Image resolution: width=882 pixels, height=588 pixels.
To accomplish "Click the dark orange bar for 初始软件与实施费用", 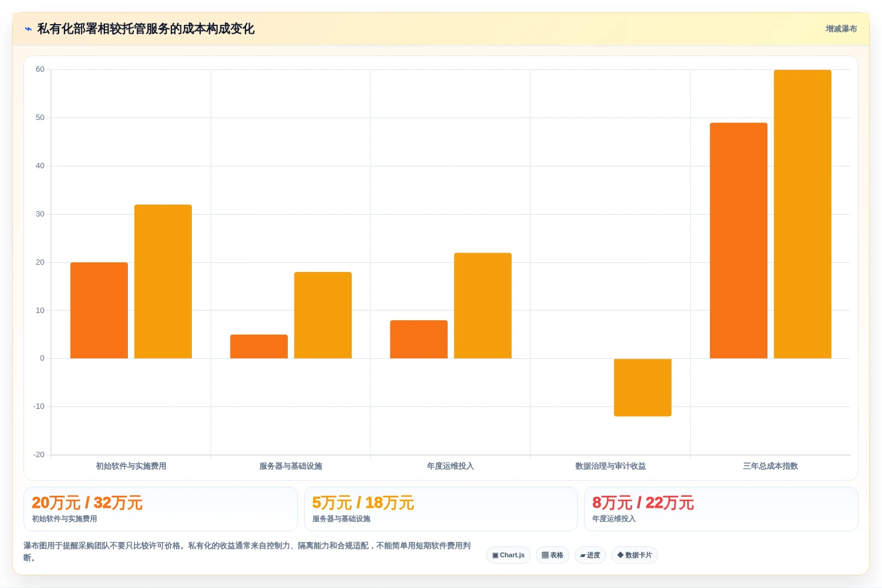I will 99,311.
